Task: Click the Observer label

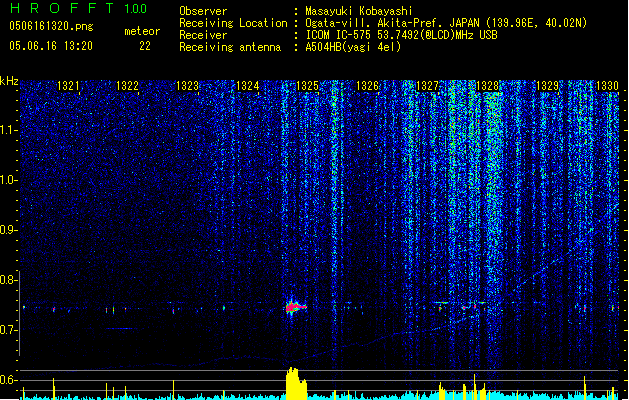Action: 203,11
